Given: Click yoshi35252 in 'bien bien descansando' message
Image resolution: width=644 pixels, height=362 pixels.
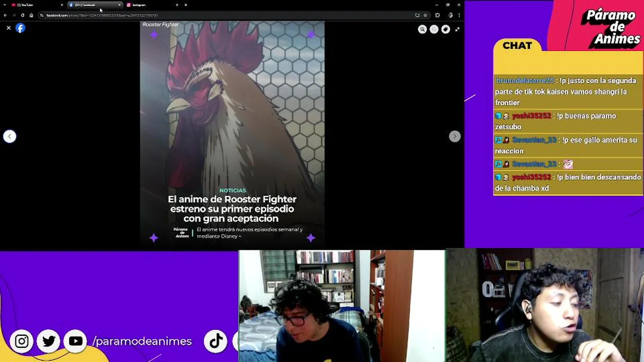Looking at the screenshot, I should click(531, 177).
